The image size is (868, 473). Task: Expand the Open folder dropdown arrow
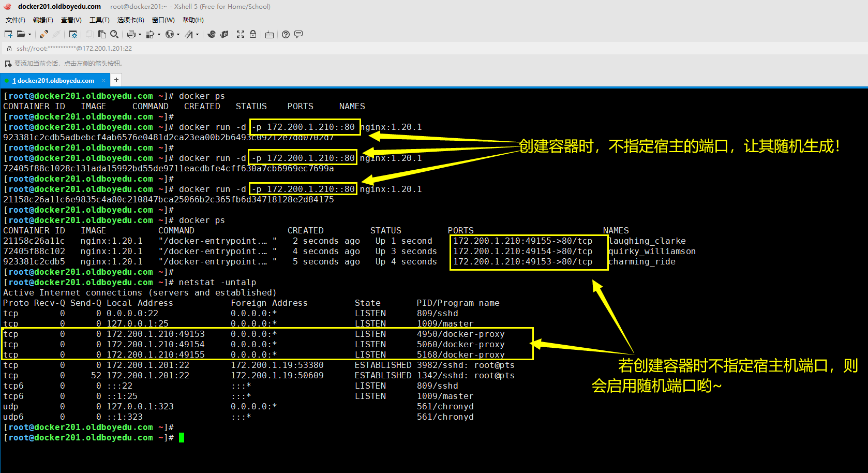29,35
